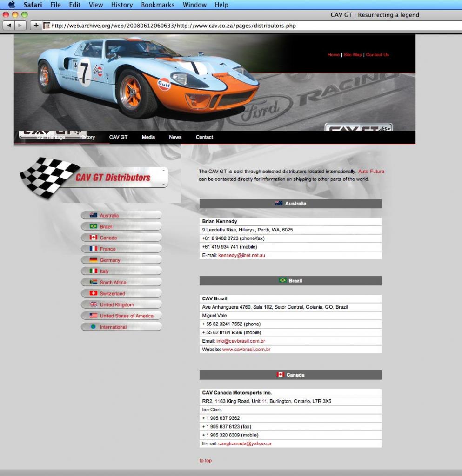The height and width of the screenshot is (476, 462).
Task: Click the Safari back arrow button
Action: 8,26
